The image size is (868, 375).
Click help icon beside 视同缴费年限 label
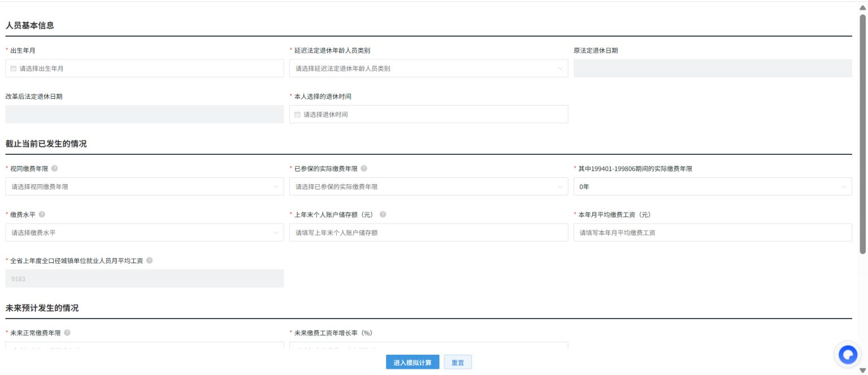54,168
